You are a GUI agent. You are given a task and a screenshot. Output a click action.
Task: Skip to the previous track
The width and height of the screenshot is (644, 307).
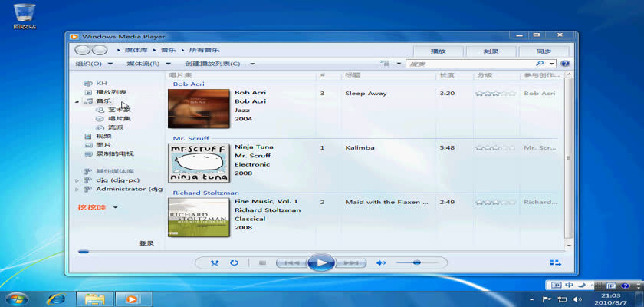pyautogui.click(x=291, y=262)
